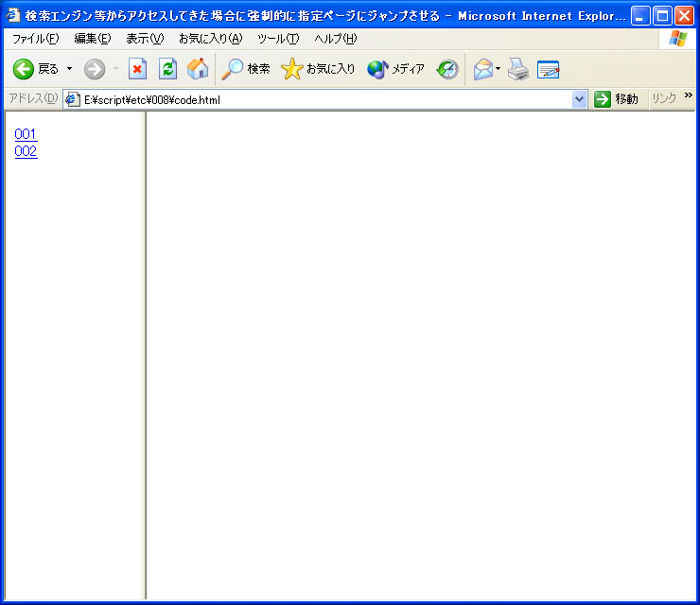
Task: Expand the address bar dropdown list
Action: 580,99
